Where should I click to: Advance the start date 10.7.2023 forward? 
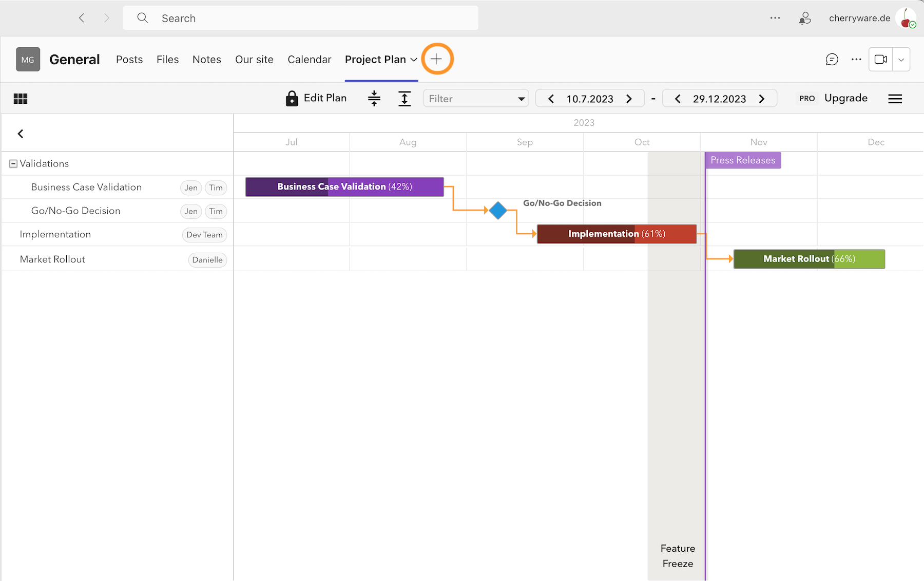(629, 99)
